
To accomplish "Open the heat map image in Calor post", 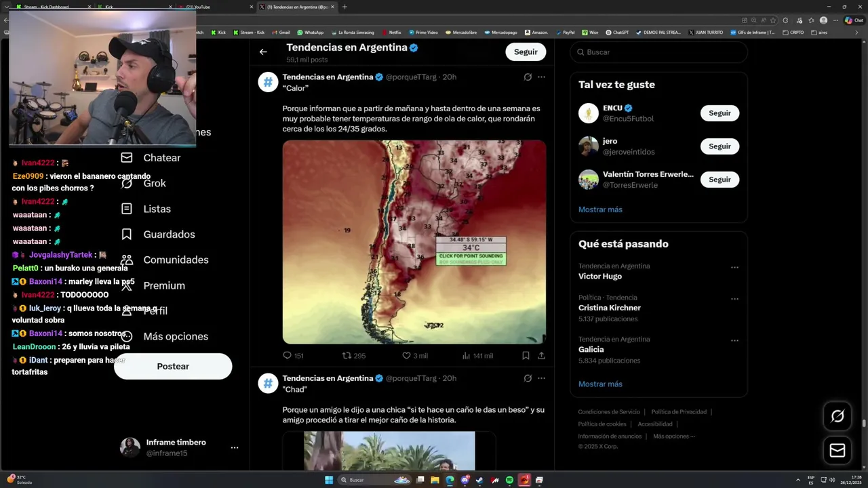I will coord(414,242).
